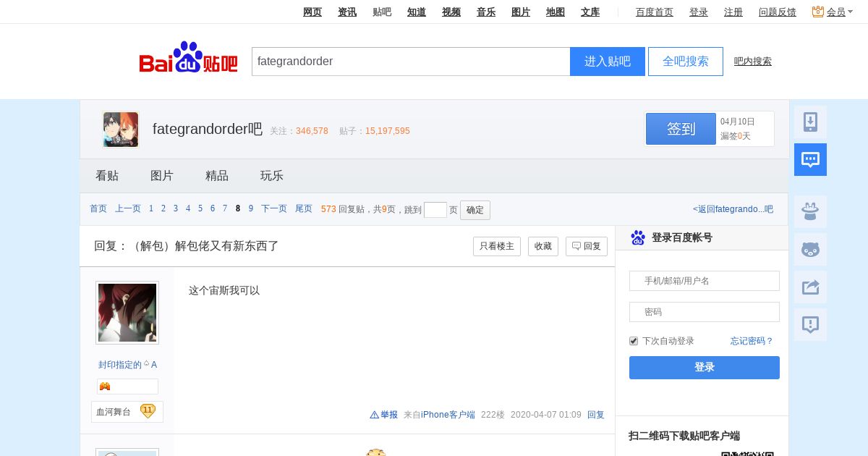This screenshot has height=456, width=868.
Task: Click the bear face sidebar icon
Action: tap(810, 250)
